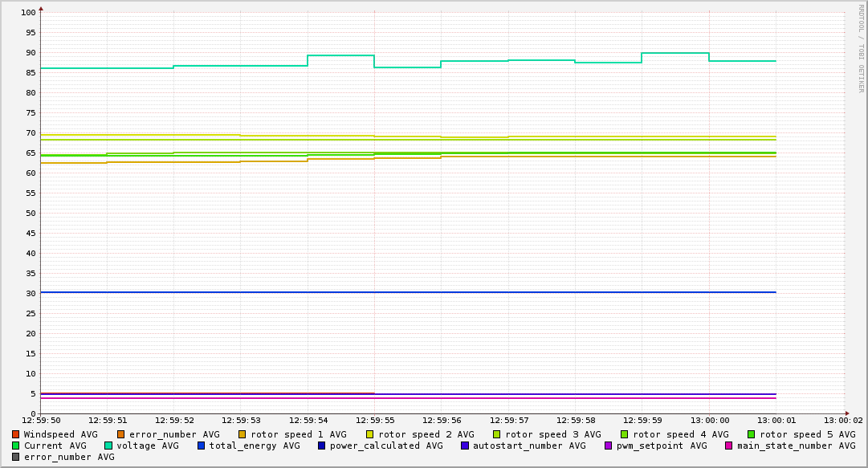Click the 100 value on the y-axis

point(28,12)
